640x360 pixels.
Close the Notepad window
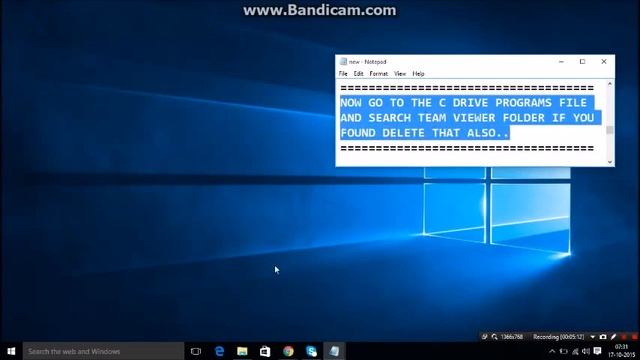604,62
